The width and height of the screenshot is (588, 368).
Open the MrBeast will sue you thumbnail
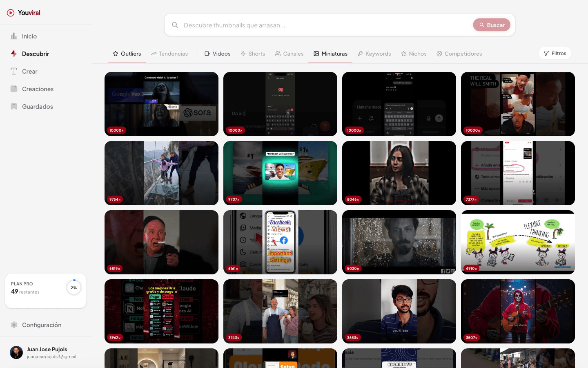pos(280,173)
